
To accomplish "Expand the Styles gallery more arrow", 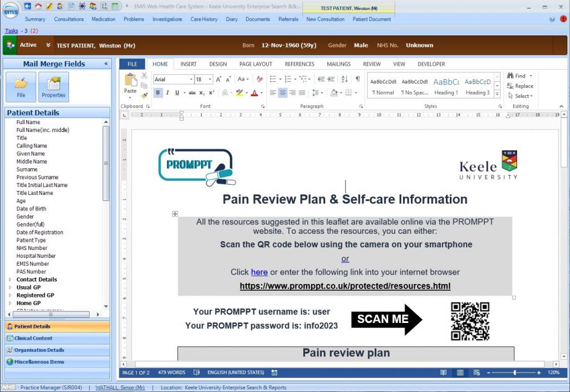I will coord(497,95).
